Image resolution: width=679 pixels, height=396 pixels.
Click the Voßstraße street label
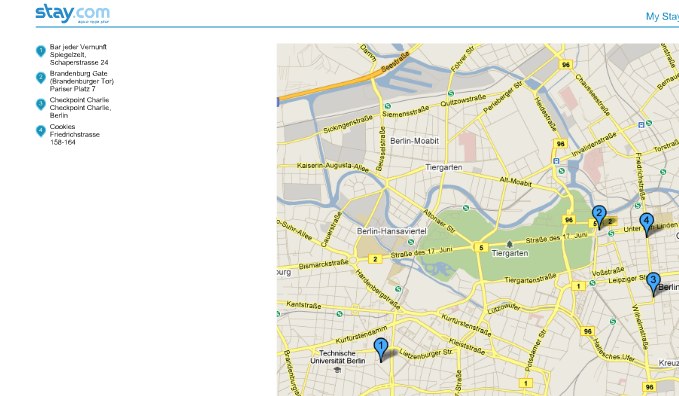click(608, 272)
